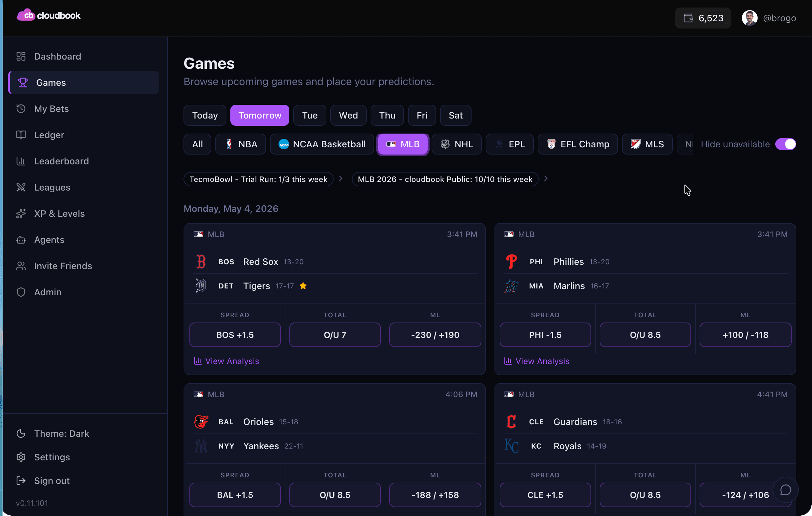
Task: Click the Marlins team logo
Action: [x=511, y=286]
